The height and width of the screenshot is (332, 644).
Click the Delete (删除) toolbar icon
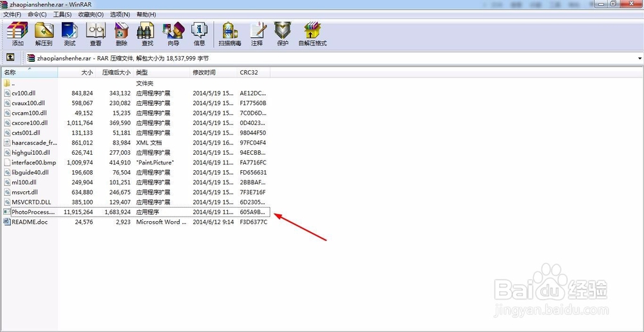pyautogui.click(x=122, y=34)
